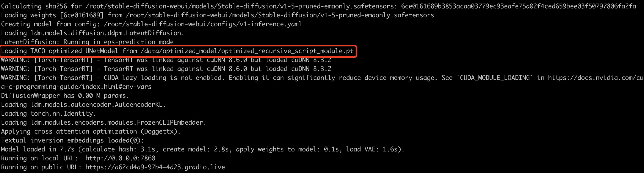Click the 'Textual inversion embeddings loaded(0)' line
644x173 pixels.
coord(73,140)
